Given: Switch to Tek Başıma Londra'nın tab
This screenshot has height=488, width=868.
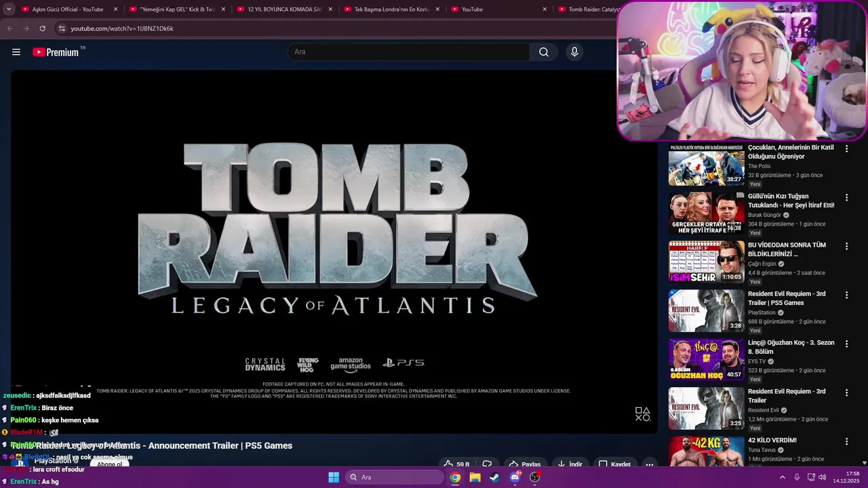Looking at the screenshot, I should tap(391, 9).
